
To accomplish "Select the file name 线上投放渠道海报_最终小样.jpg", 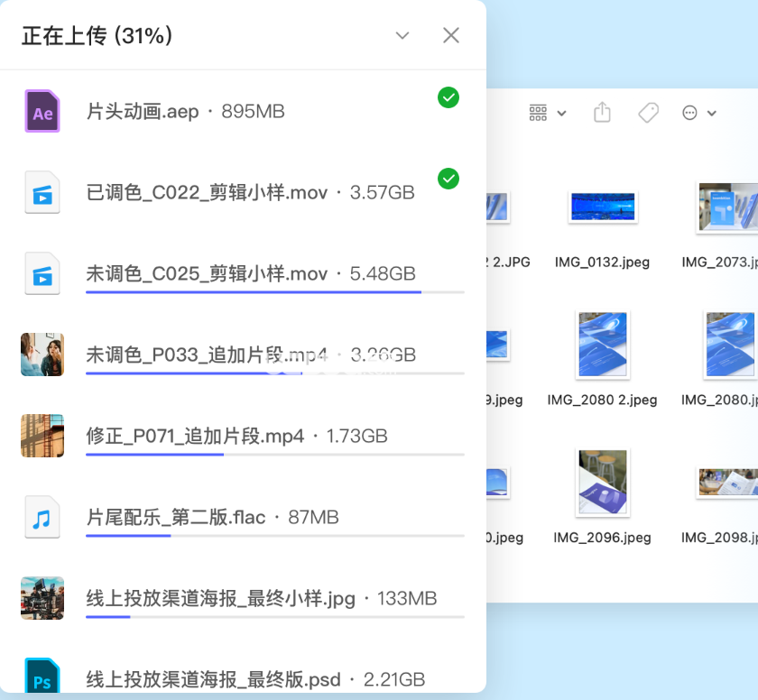I will [x=221, y=599].
